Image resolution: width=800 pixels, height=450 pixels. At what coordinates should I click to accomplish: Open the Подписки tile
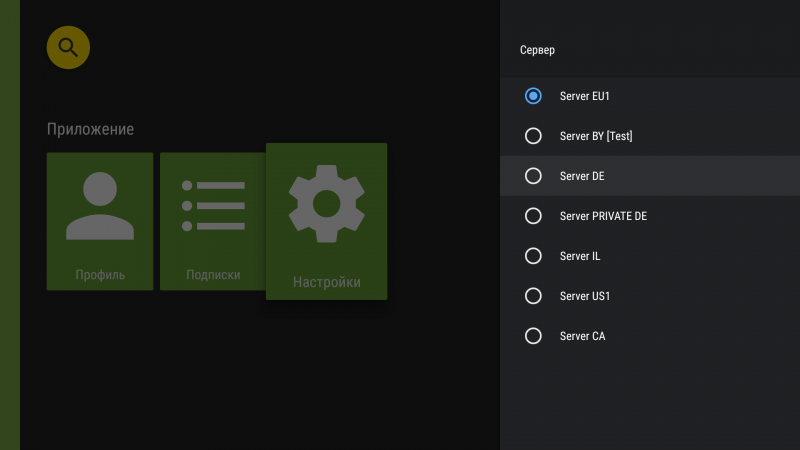[213, 221]
